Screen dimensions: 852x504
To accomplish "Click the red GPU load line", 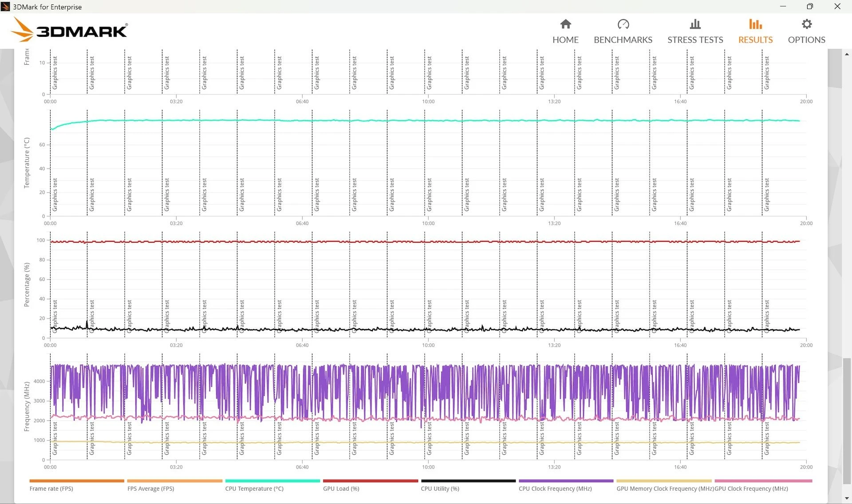I will [x=426, y=241].
